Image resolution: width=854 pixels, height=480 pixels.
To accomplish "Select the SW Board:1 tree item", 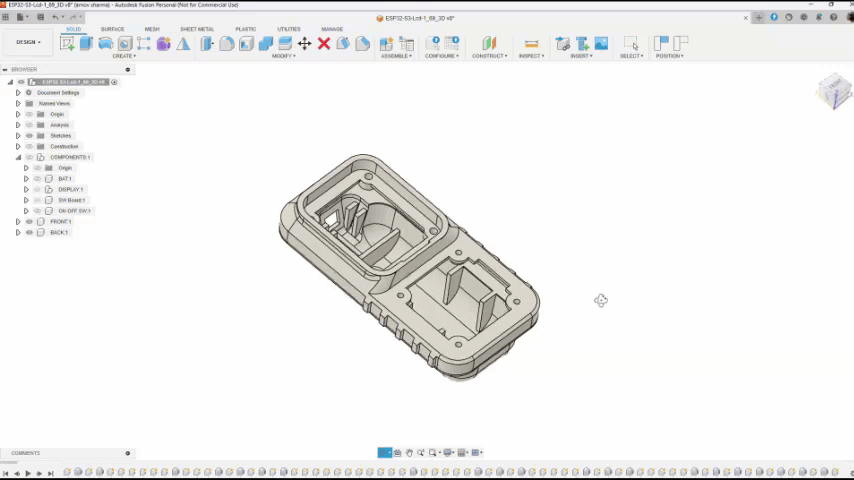I will (71, 200).
